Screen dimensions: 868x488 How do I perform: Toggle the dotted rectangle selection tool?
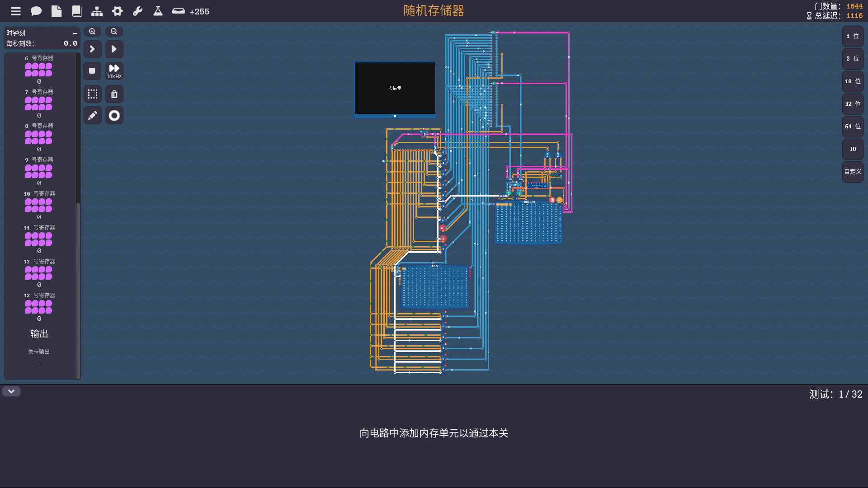93,94
